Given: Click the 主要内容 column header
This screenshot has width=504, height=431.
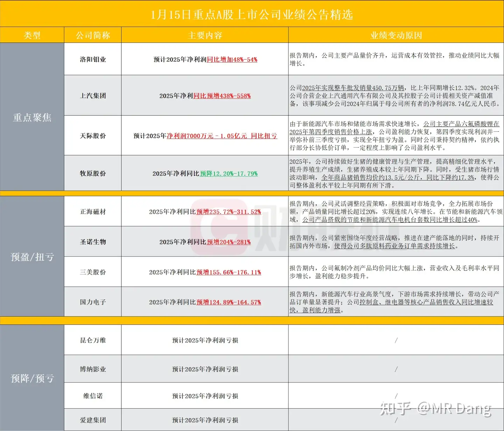Looking at the screenshot, I should tap(204, 35).
